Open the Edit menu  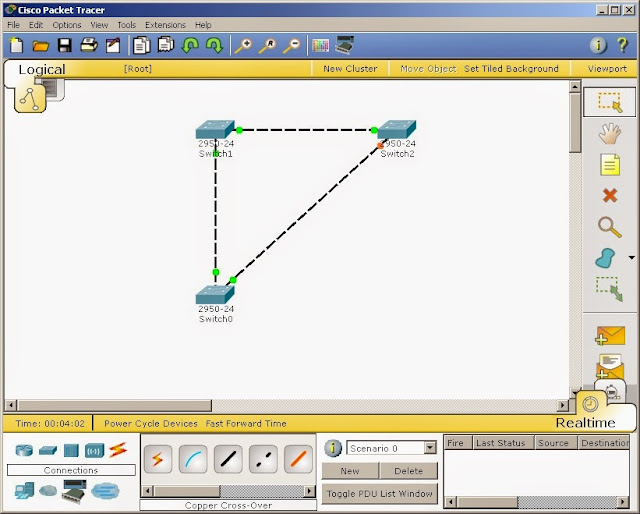click(36, 25)
